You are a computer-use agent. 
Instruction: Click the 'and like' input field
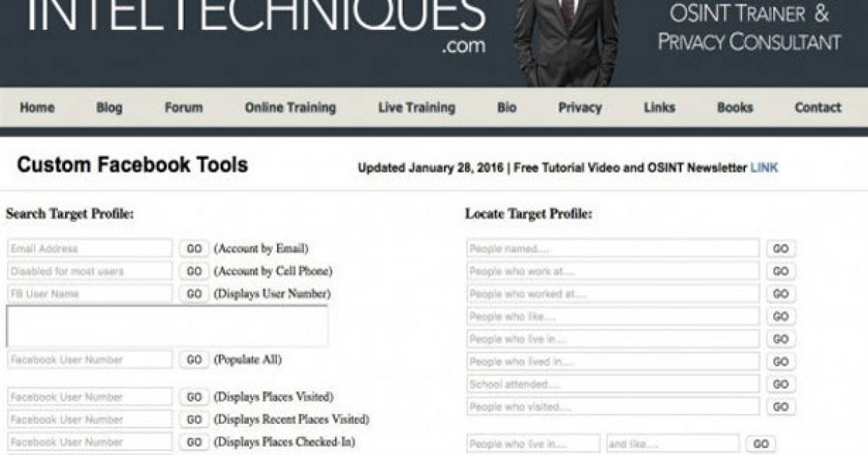coord(672,443)
